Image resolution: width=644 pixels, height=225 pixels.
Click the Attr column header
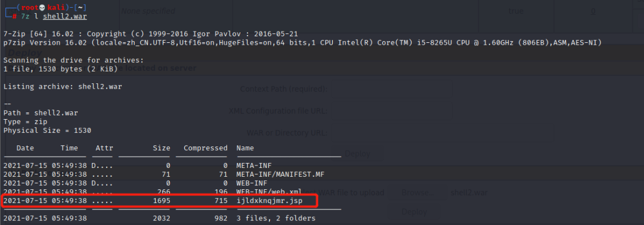coord(104,148)
